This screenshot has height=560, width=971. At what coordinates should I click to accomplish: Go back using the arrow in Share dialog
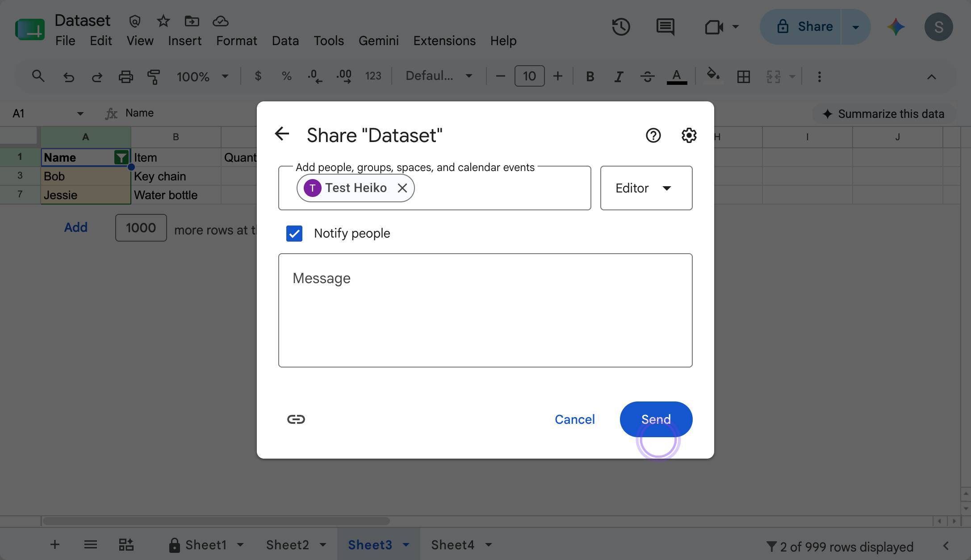[282, 134]
